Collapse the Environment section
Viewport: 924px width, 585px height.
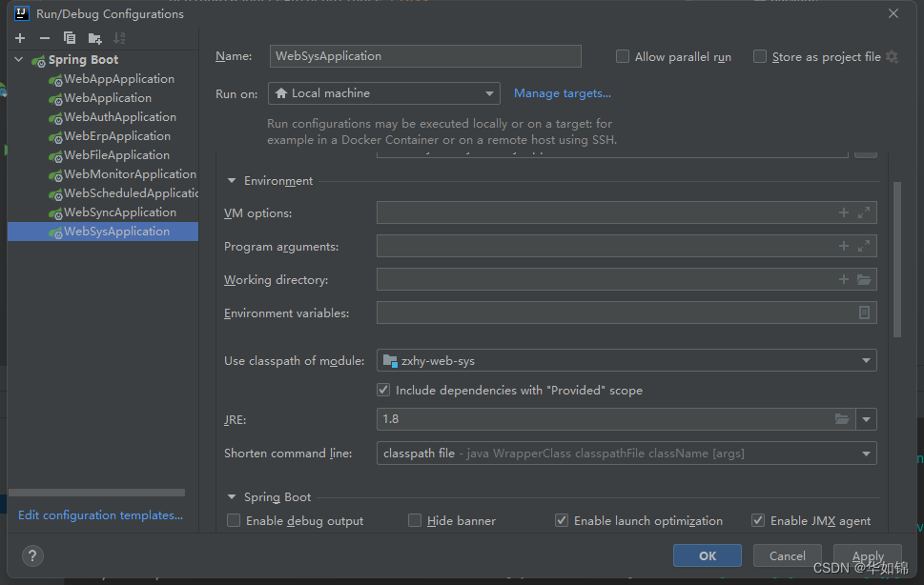[232, 181]
